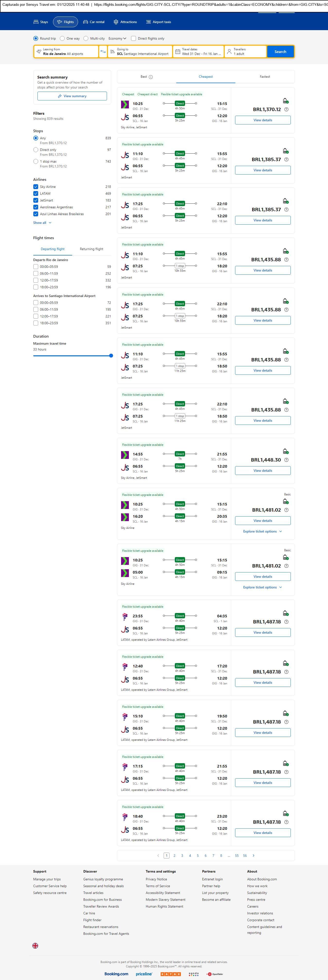Click the Kayak logo in the footer
This screenshot has height=980, width=328.
tap(170, 974)
